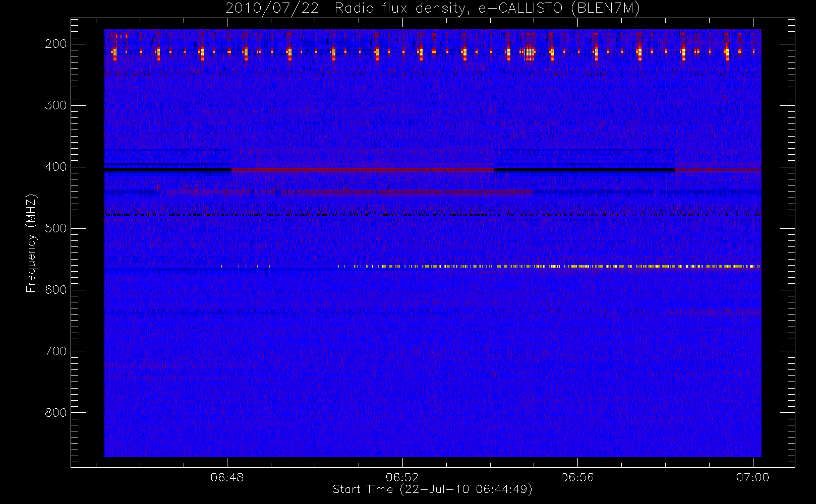816x504 pixels.
Task: Click the 600 frequency tick label
Action: pyautogui.click(x=55, y=290)
